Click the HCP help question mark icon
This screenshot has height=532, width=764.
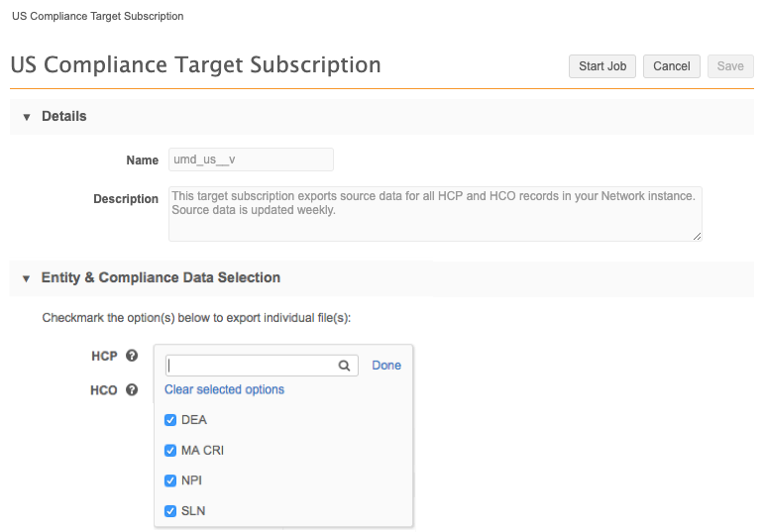pyautogui.click(x=132, y=356)
